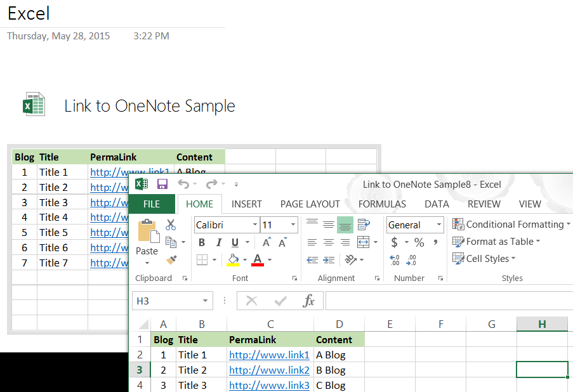
Task: Toggle Italic formatting
Action: [x=219, y=242]
